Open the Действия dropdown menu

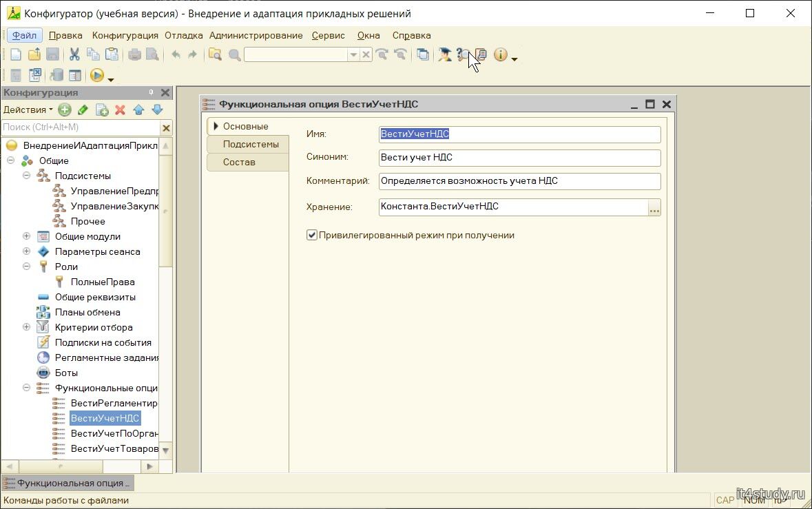click(28, 110)
